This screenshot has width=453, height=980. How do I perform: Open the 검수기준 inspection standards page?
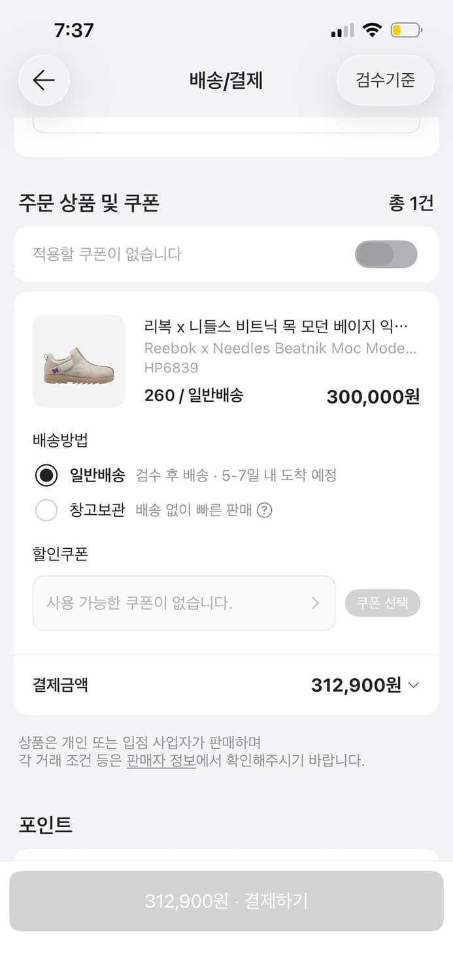(x=384, y=80)
